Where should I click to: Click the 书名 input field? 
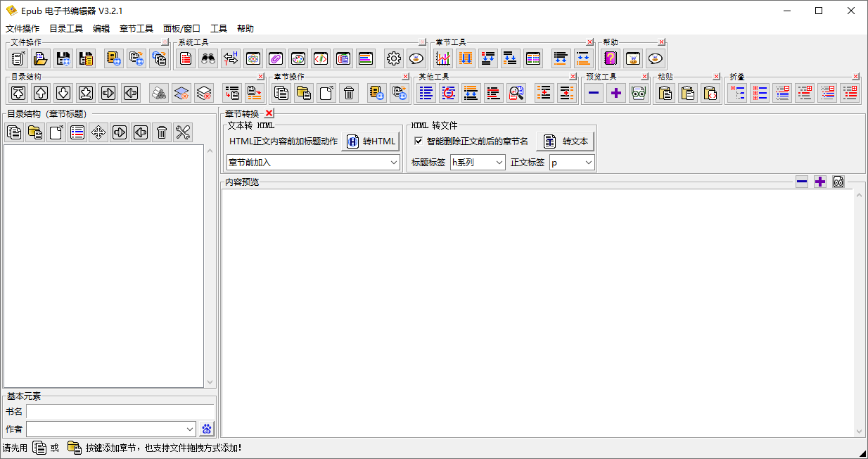[120, 411]
